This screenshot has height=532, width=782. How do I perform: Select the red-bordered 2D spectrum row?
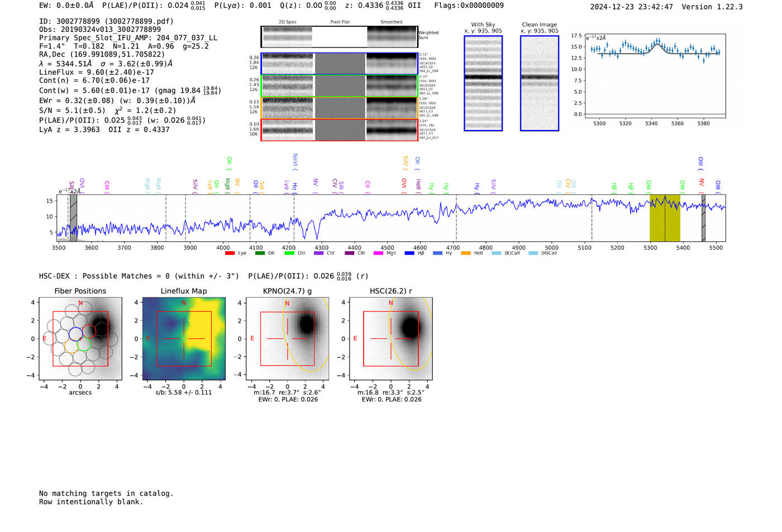[340, 130]
